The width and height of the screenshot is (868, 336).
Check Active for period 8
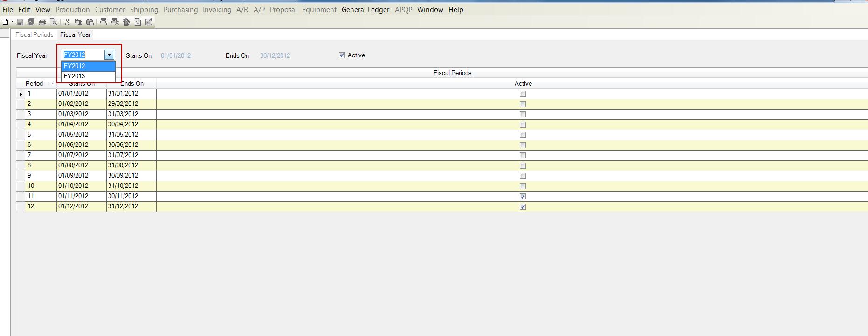pos(523,166)
